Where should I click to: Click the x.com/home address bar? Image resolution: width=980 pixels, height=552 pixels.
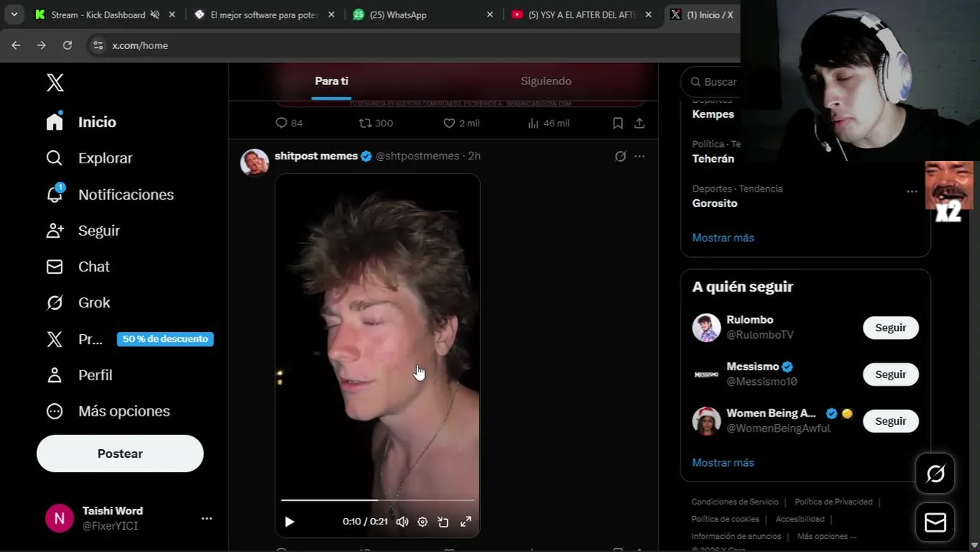[x=414, y=45]
